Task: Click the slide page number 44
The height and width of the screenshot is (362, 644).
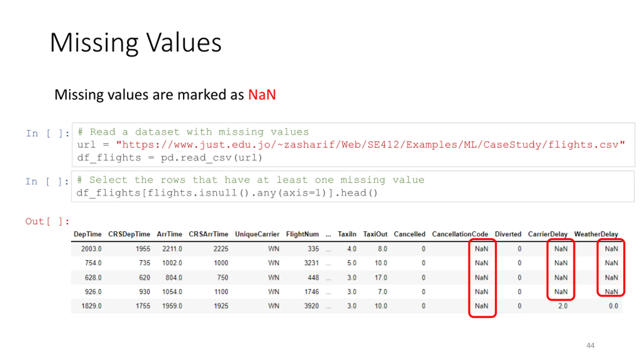Action: (x=590, y=345)
